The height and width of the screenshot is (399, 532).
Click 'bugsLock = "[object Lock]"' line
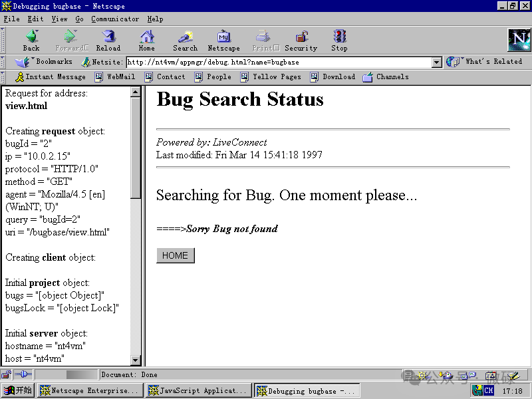62,308
